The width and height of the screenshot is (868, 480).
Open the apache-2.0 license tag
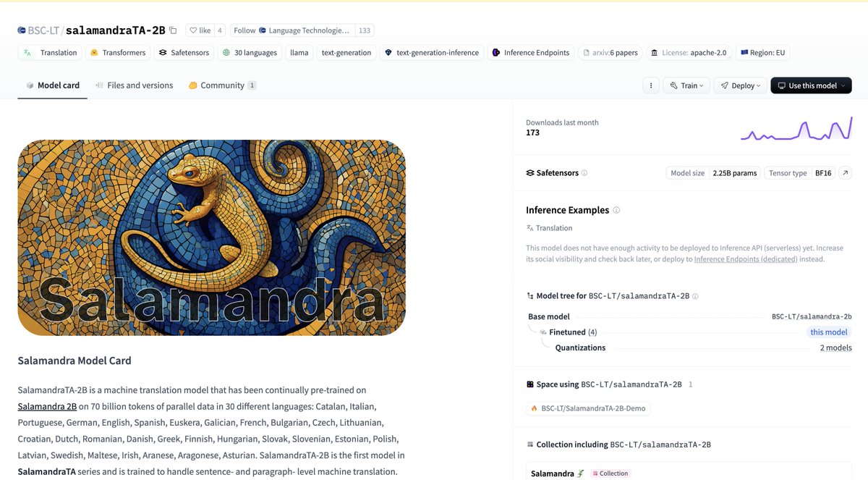pyautogui.click(x=689, y=52)
